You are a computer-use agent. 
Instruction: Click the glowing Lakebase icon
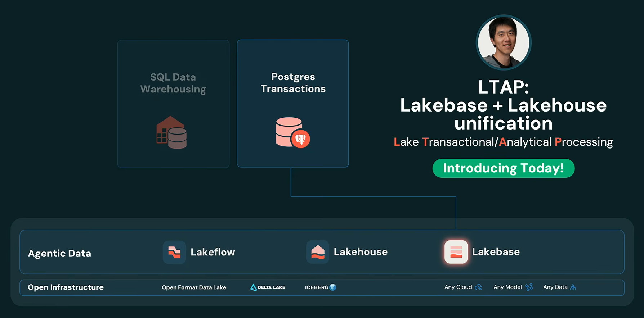pos(456,252)
